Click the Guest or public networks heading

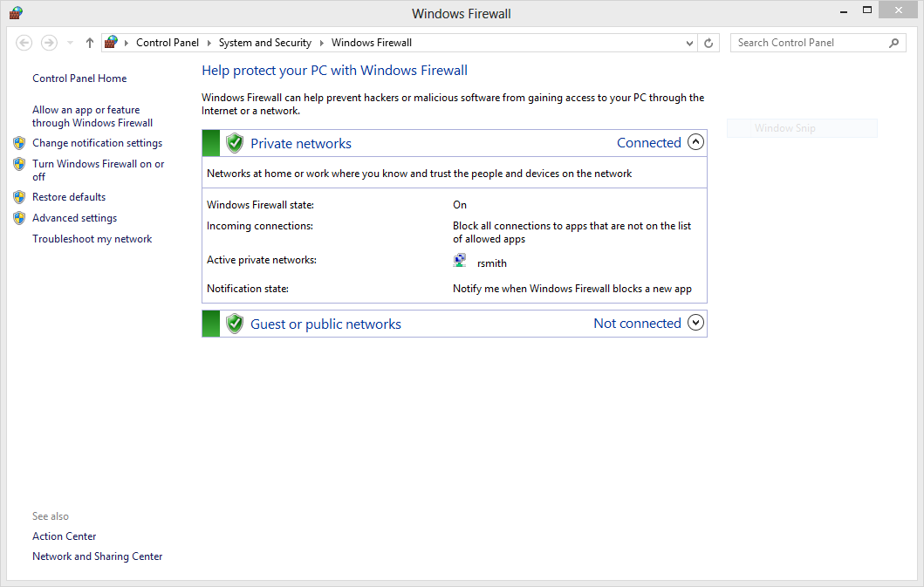pyautogui.click(x=325, y=324)
